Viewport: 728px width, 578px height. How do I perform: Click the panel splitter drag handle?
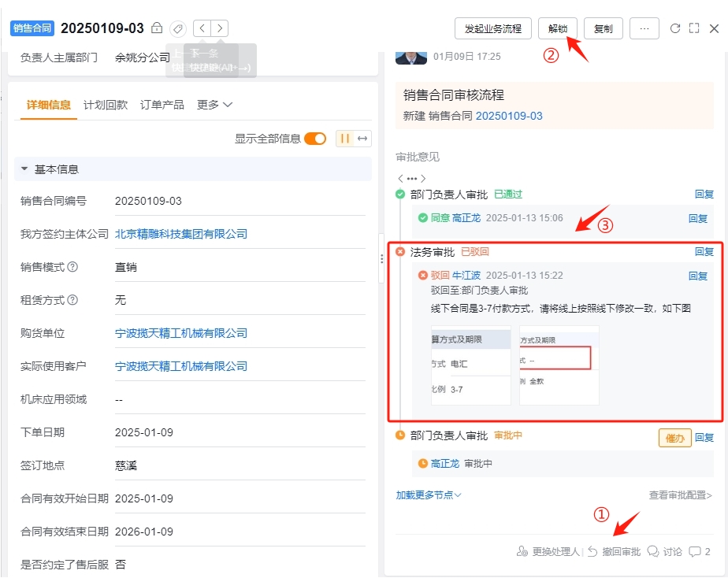[x=381, y=259]
